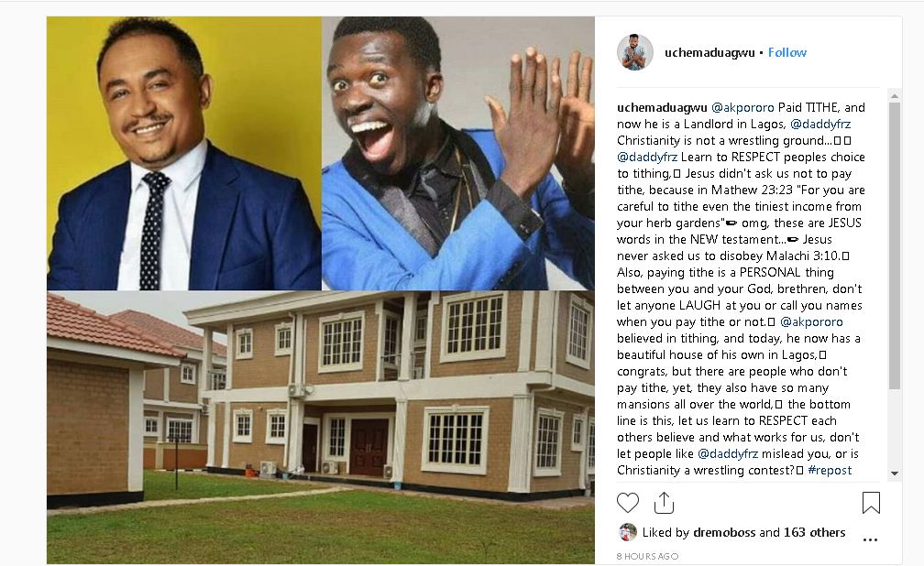
Task: Open first @akpororo mention in caption
Action: coord(742,107)
